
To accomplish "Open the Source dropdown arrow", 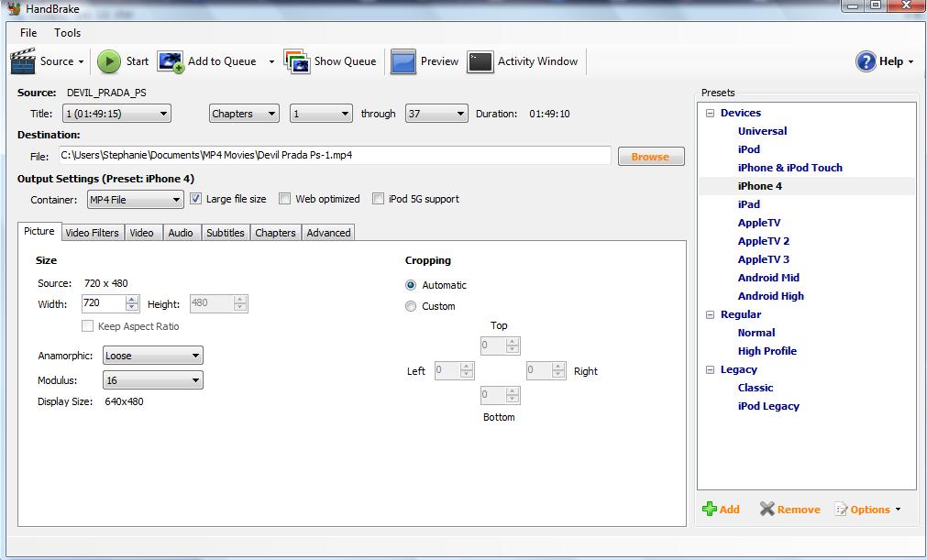I will 81,62.
